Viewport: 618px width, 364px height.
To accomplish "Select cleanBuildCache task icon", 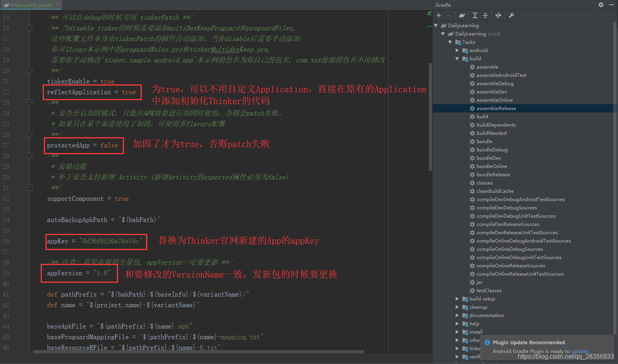I will pyautogui.click(x=472, y=191).
